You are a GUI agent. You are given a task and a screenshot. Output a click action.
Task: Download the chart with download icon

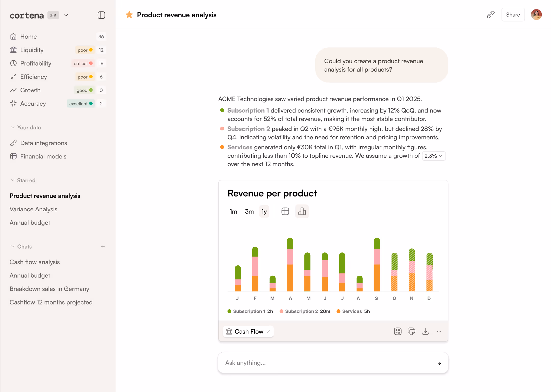pyautogui.click(x=425, y=331)
